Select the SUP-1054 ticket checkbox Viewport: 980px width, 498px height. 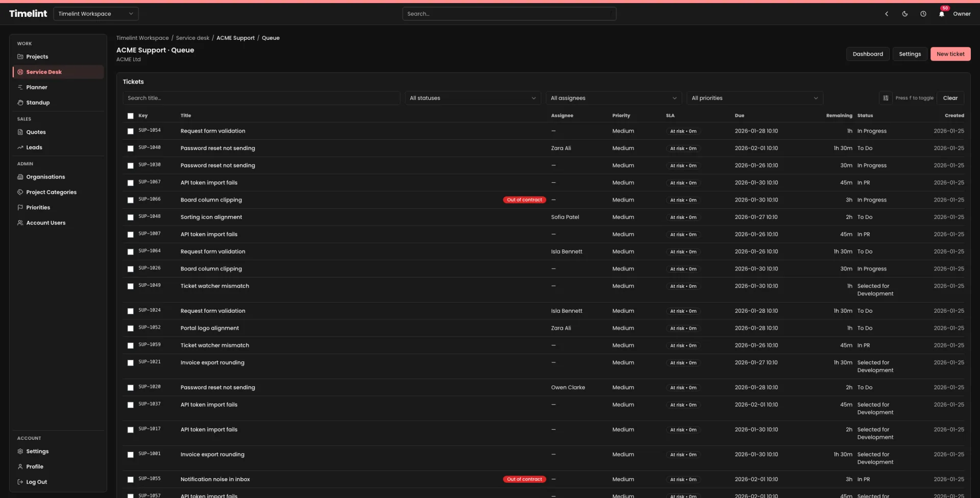tap(131, 131)
